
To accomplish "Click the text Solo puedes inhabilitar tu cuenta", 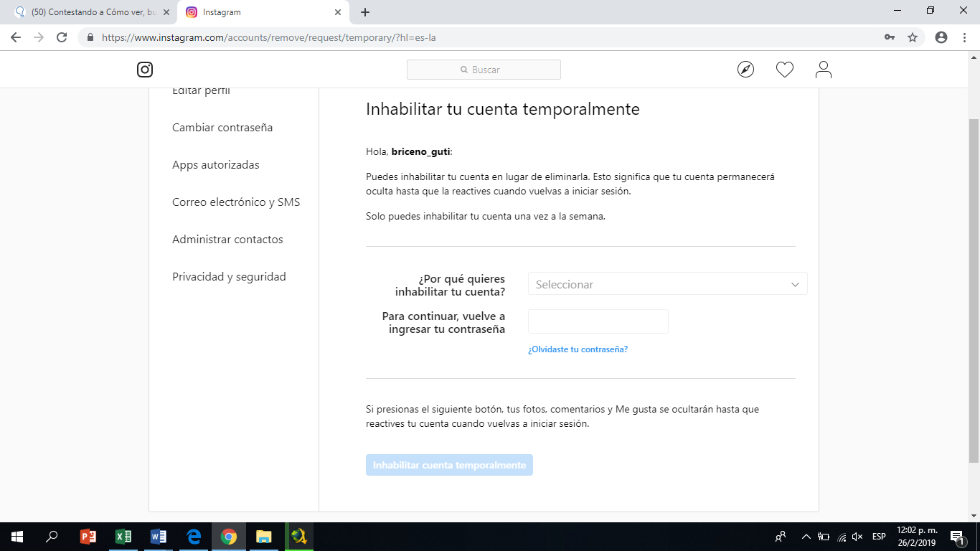I will pos(486,216).
